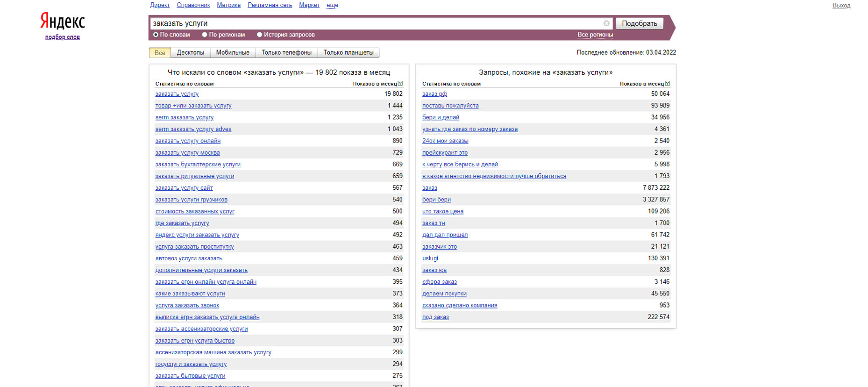
Task: Open 'в какое агентство недвижимости лучше обратиться'
Action: tap(494, 176)
